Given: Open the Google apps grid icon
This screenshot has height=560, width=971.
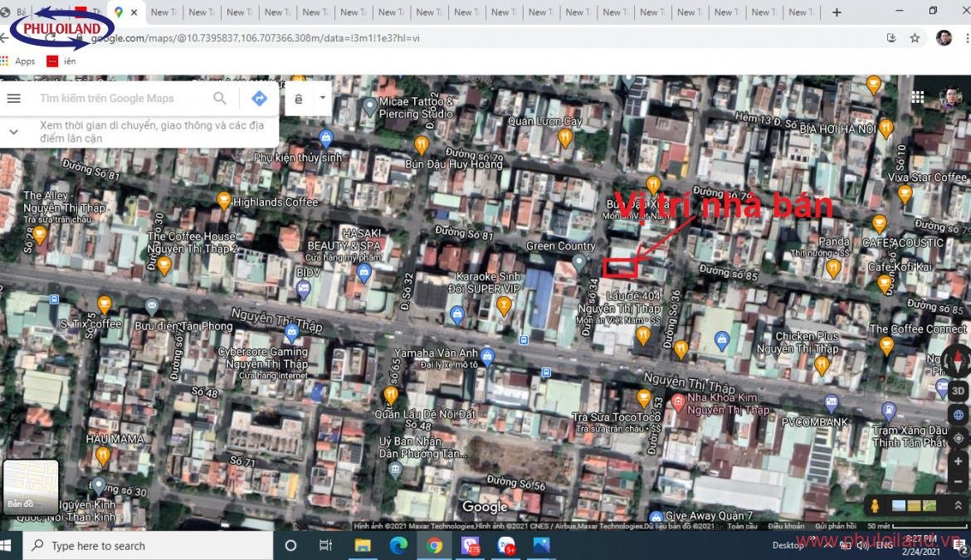Looking at the screenshot, I should click(x=918, y=97).
